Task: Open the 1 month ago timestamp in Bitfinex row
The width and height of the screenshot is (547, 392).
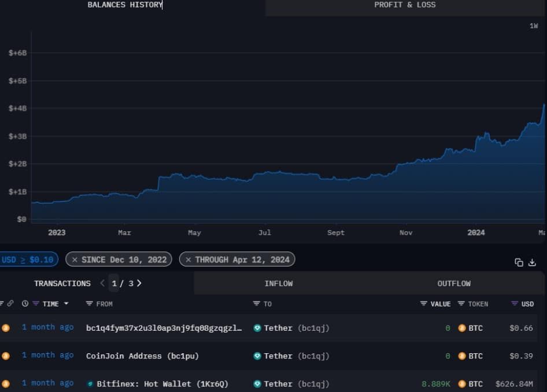Action: click(x=48, y=383)
